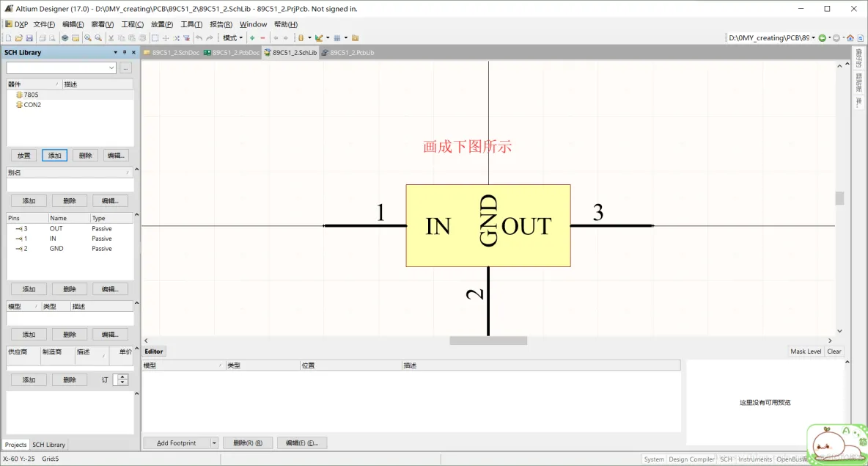Close the SCH Library panel
The height and width of the screenshot is (466, 868).
tap(133, 53)
